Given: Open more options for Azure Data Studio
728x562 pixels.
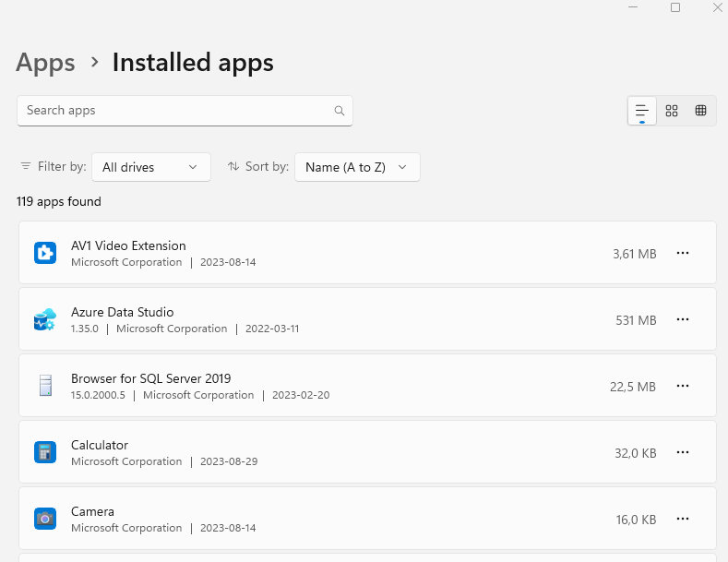Looking at the screenshot, I should (683, 319).
